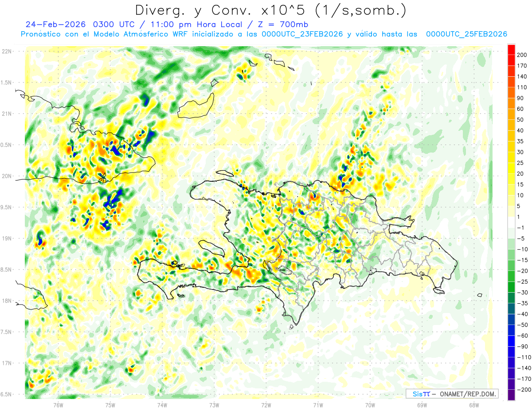The image size is (532, 411).
Task: Click the '20N' latitude axis label
Action: pos(7,176)
